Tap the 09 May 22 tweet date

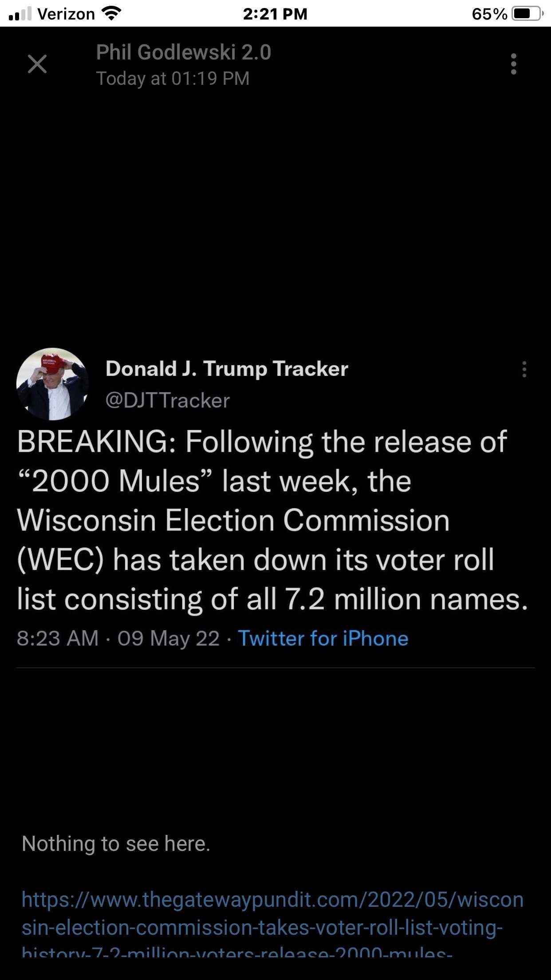169,639
